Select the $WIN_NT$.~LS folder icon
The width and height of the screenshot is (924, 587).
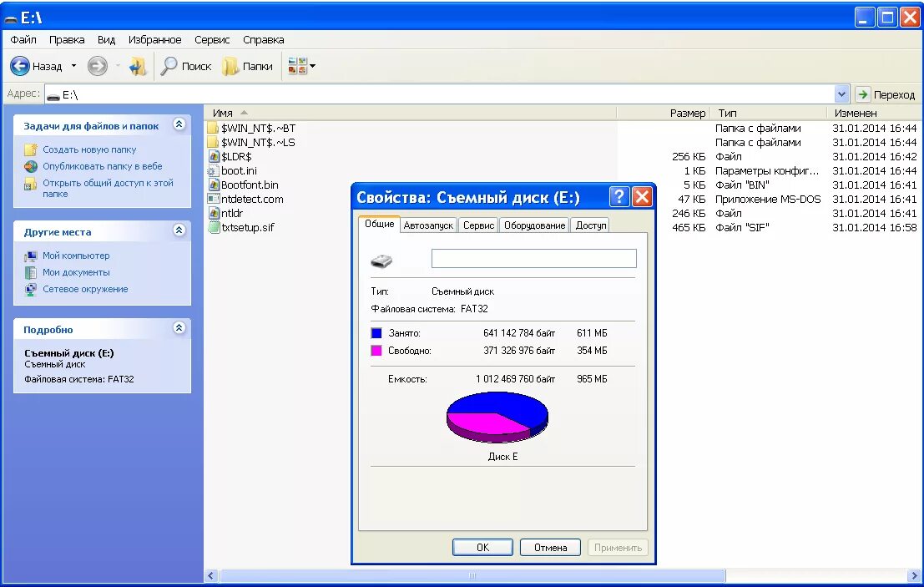[214, 142]
